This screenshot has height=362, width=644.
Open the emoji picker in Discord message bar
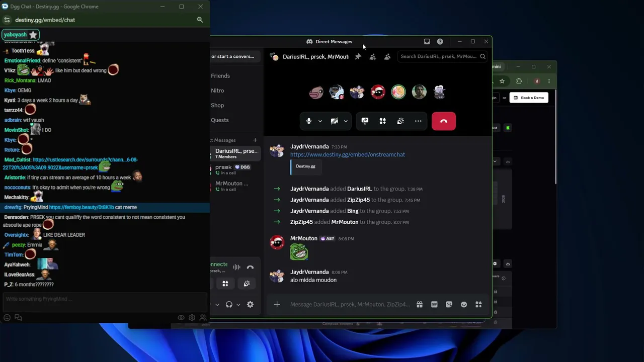click(464, 305)
